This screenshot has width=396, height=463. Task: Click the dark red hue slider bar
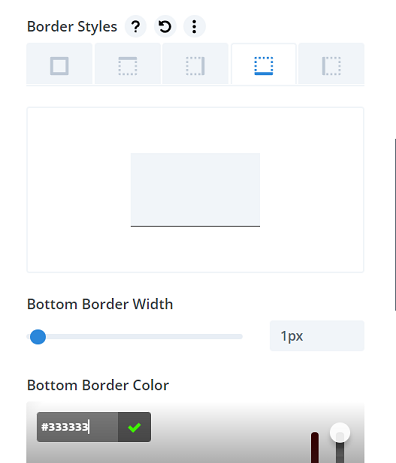[x=315, y=448]
